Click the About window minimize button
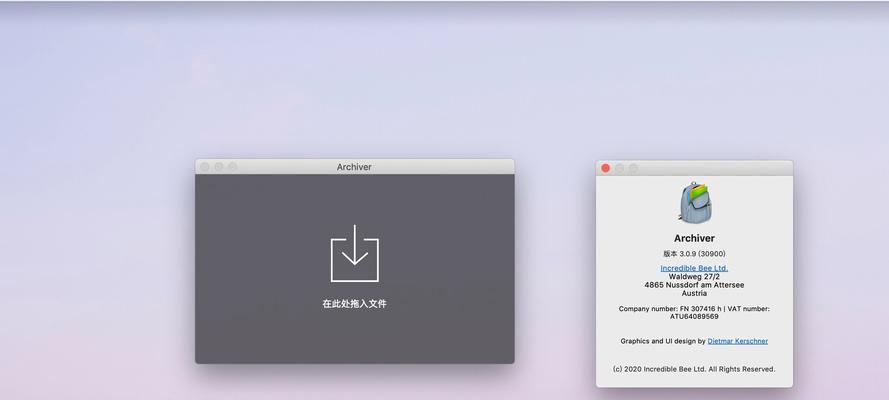889x400 pixels. [619, 168]
